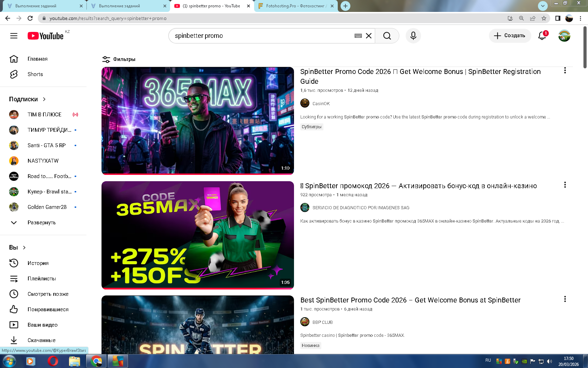Image resolution: width=588 pixels, height=368 pixels.
Task: Open the account avatar menu
Action: point(564,36)
